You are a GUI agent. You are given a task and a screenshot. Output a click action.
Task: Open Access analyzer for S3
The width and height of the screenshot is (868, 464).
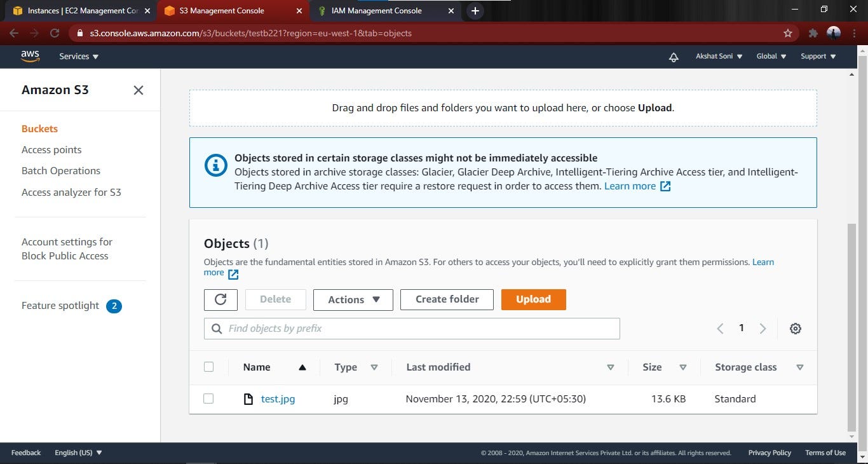click(x=71, y=193)
